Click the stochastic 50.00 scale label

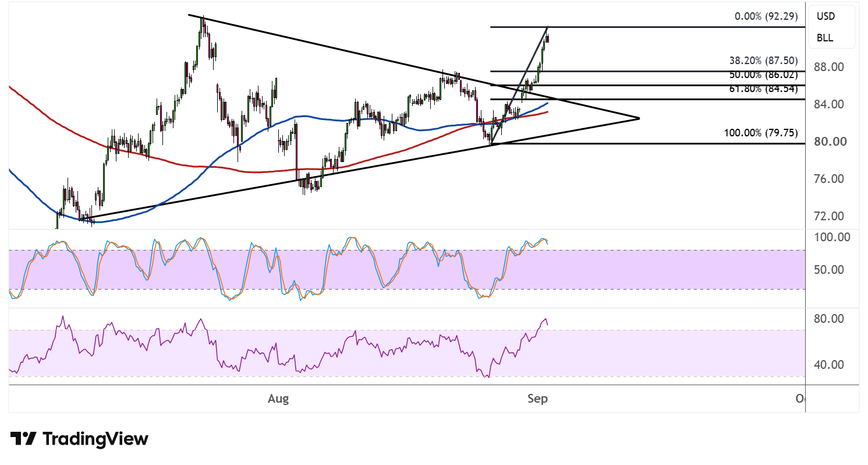click(830, 270)
